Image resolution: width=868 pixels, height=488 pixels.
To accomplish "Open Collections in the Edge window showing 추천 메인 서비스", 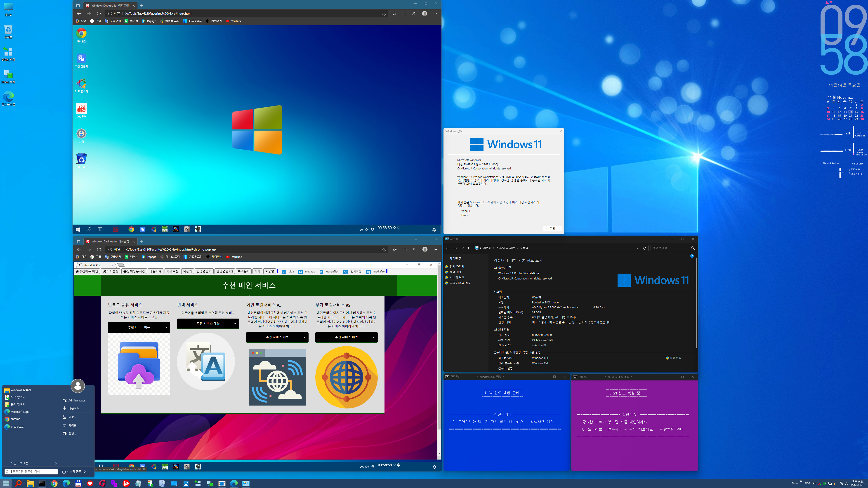I will (405, 250).
